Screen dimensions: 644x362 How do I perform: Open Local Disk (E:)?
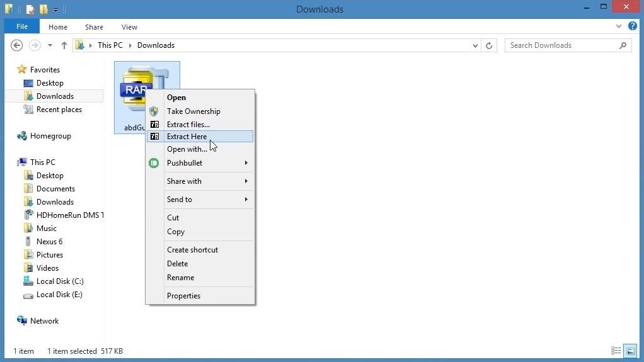tap(59, 294)
